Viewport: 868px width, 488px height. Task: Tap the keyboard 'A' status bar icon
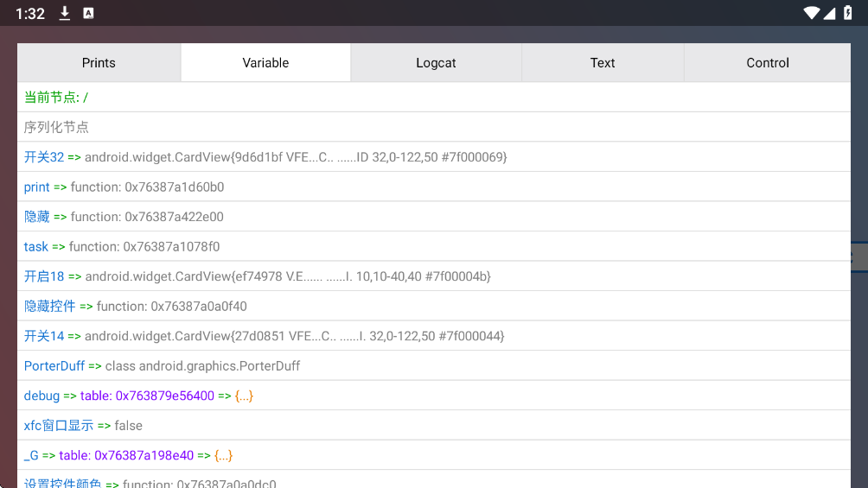tap(88, 13)
